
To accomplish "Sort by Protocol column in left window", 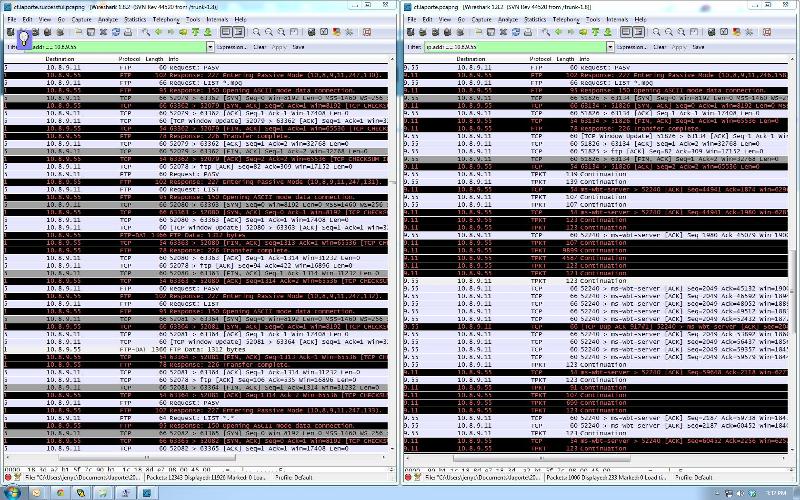I will tap(129, 59).
